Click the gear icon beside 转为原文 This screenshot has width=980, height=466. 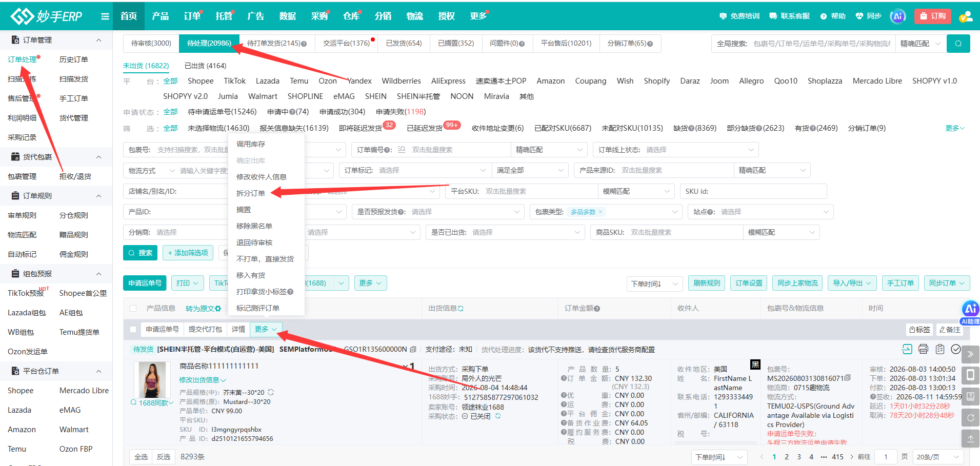(x=218, y=309)
